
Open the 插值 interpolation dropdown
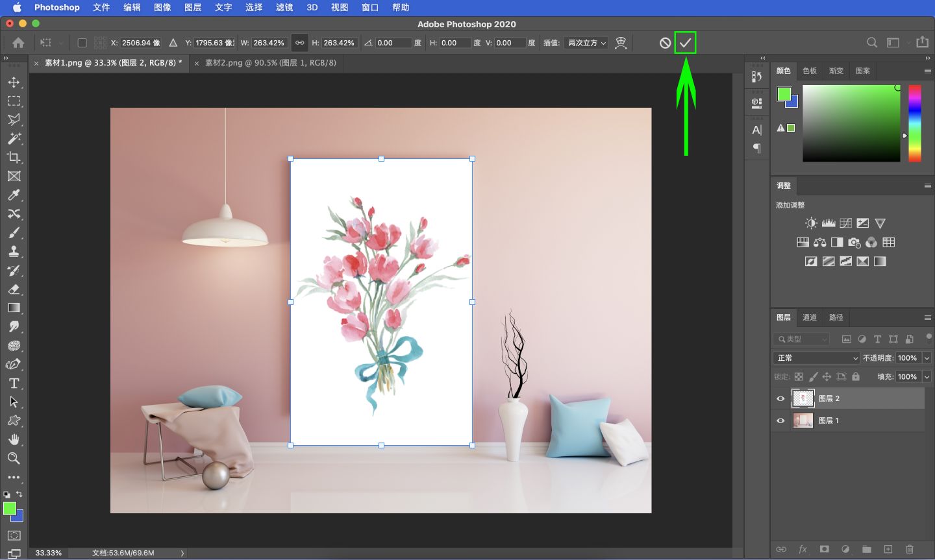[x=586, y=42]
